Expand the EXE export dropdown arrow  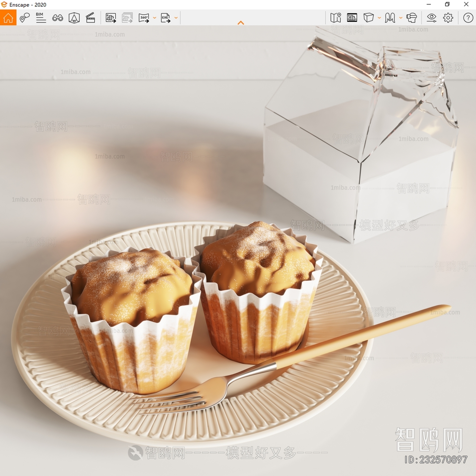point(176,18)
